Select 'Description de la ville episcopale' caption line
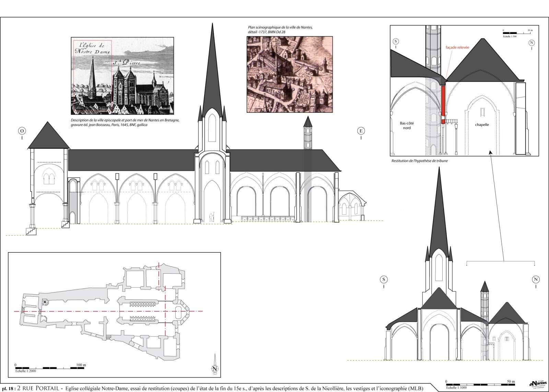This screenshot has width=549, height=392. click(125, 120)
